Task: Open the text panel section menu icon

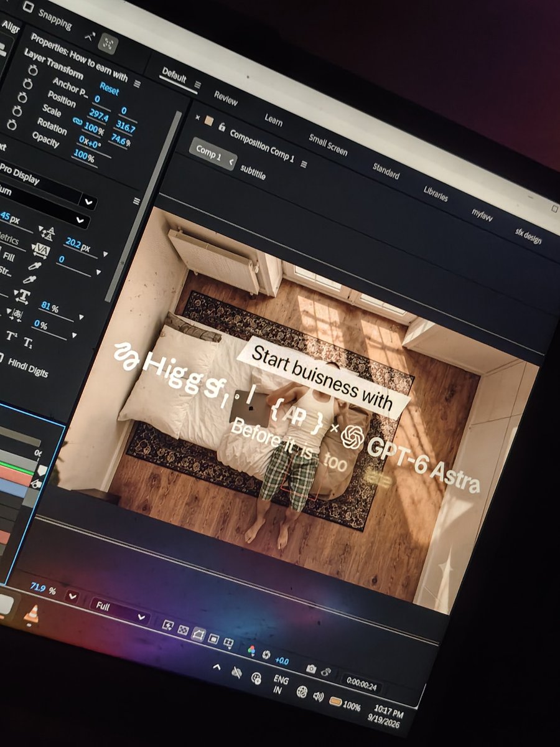Action: (x=137, y=202)
